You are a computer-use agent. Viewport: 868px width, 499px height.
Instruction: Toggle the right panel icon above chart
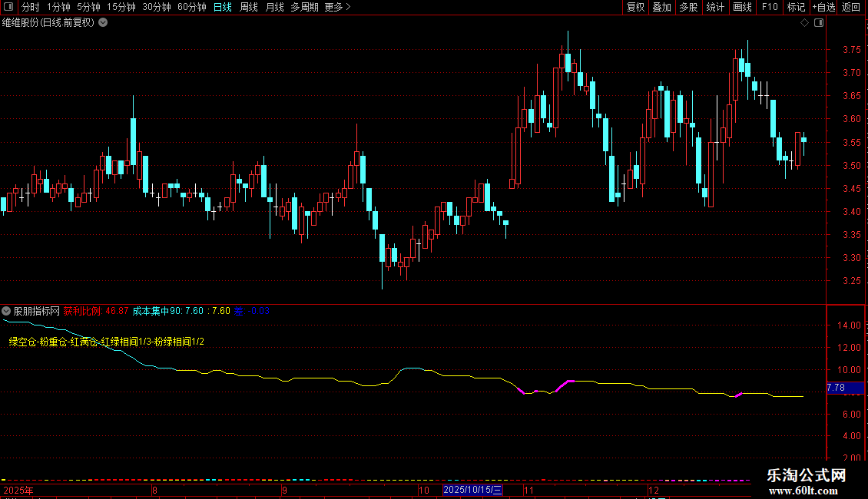(x=819, y=23)
